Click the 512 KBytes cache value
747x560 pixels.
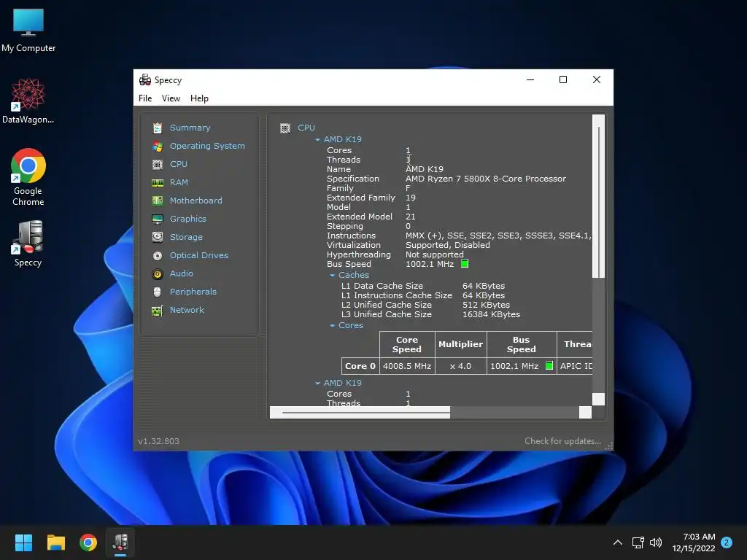(x=486, y=306)
